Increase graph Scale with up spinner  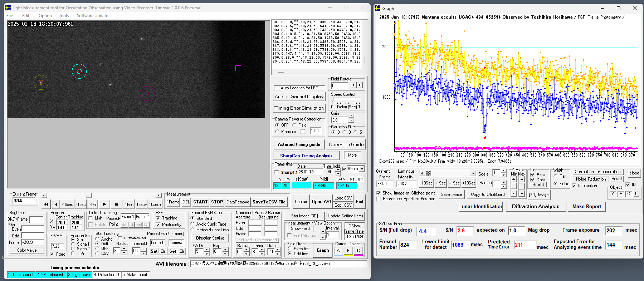tap(504, 171)
